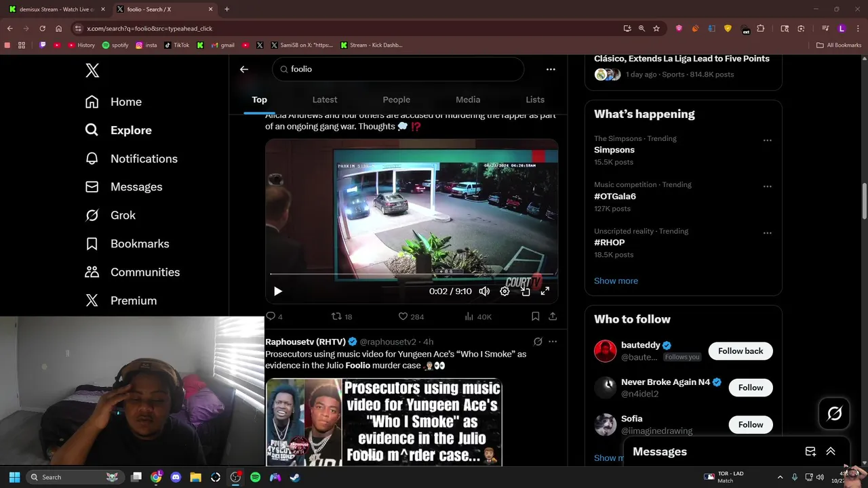This screenshot has width=868, height=488.
Task: Enter fullscreen on the video
Action: coord(545,291)
